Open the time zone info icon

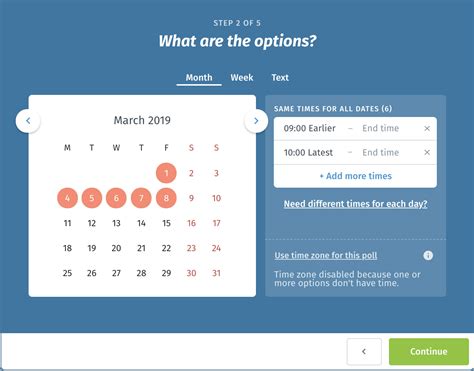pos(428,255)
